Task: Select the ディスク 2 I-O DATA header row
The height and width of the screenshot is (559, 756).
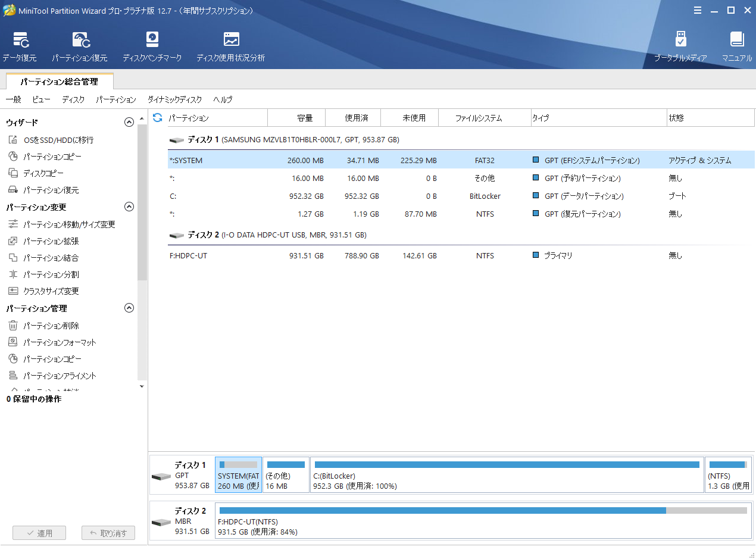Action: pyautogui.click(x=461, y=235)
